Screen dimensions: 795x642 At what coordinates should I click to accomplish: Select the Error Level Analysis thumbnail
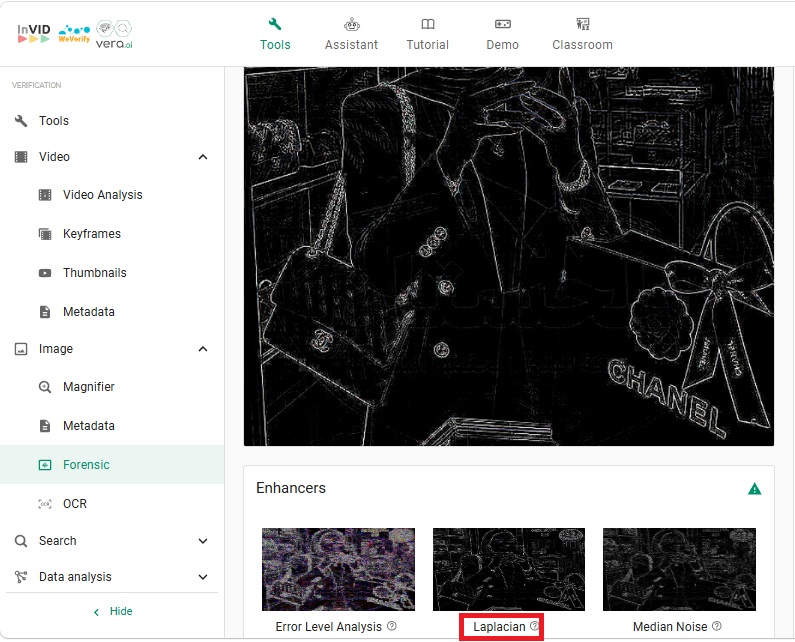pyautogui.click(x=338, y=569)
